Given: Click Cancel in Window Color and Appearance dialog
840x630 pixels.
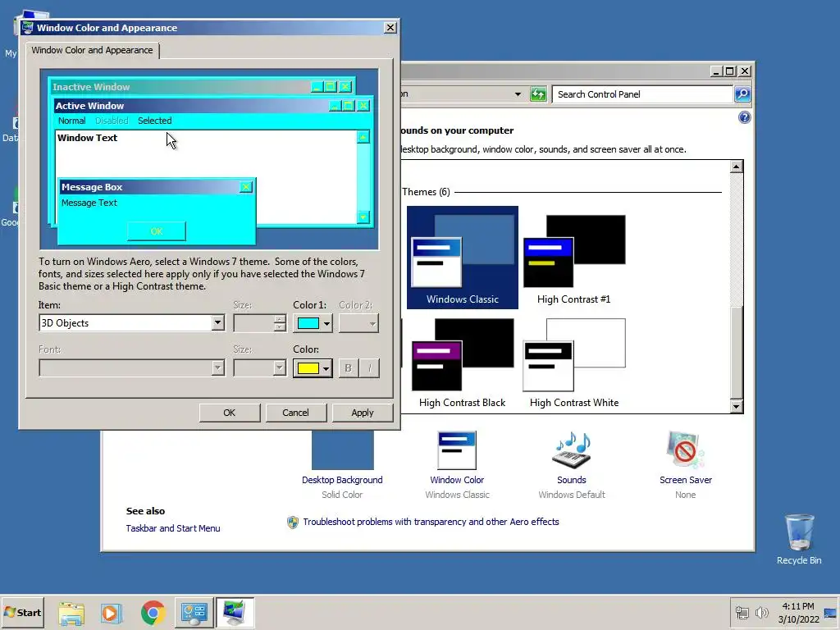Looking at the screenshot, I should coord(295,413).
